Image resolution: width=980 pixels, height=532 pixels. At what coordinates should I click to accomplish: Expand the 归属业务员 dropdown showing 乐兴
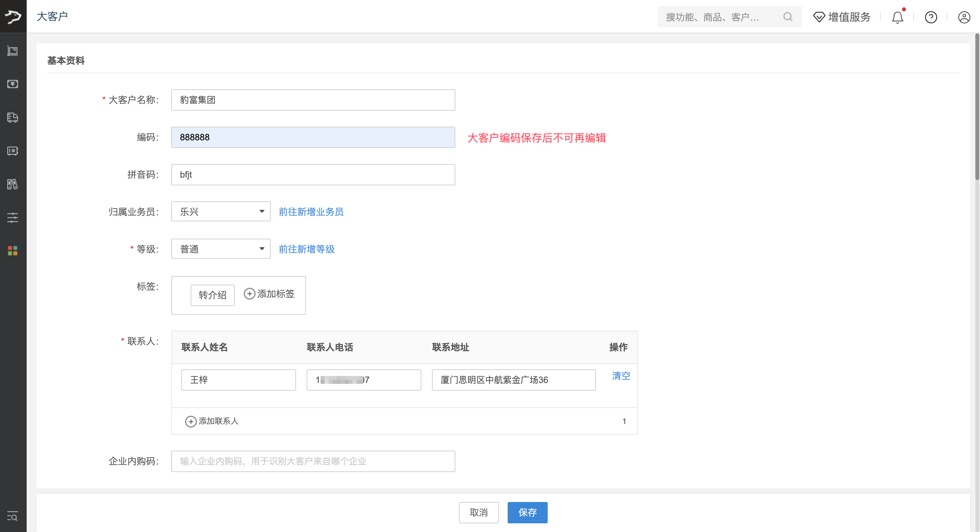point(221,212)
